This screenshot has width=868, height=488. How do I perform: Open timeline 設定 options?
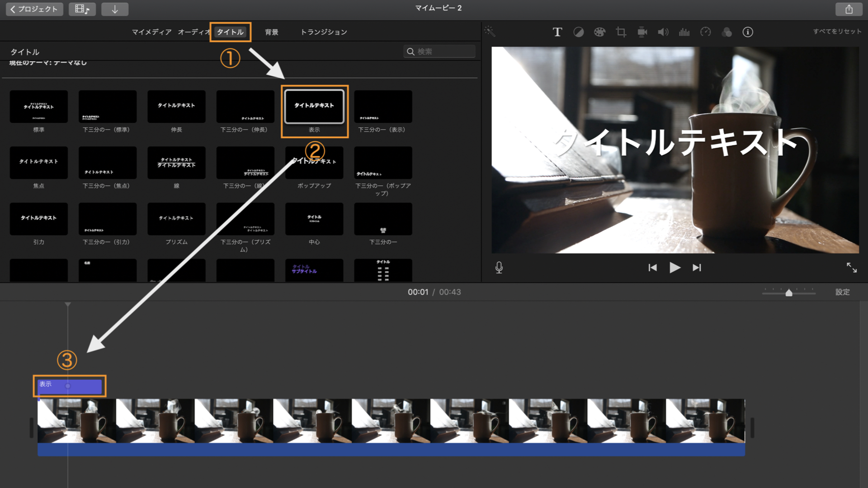point(843,292)
